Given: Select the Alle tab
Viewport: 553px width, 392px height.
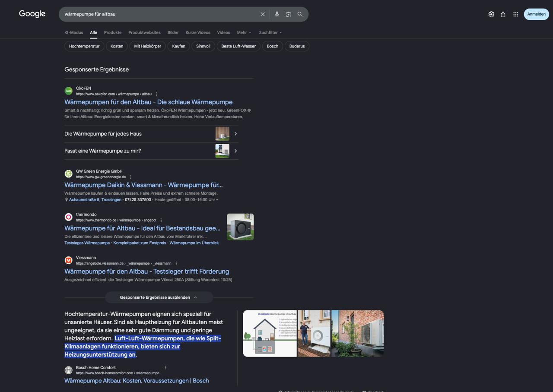Looking at the screenshot, I should 93,33.
